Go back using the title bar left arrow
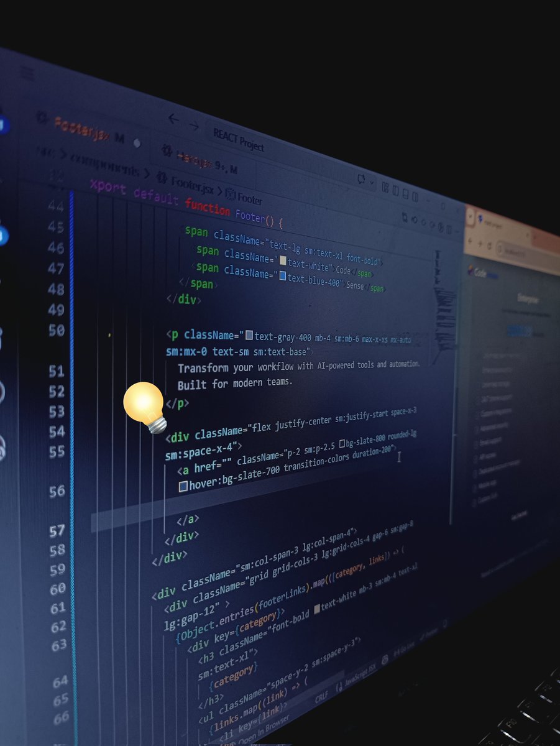 point(173,118)
